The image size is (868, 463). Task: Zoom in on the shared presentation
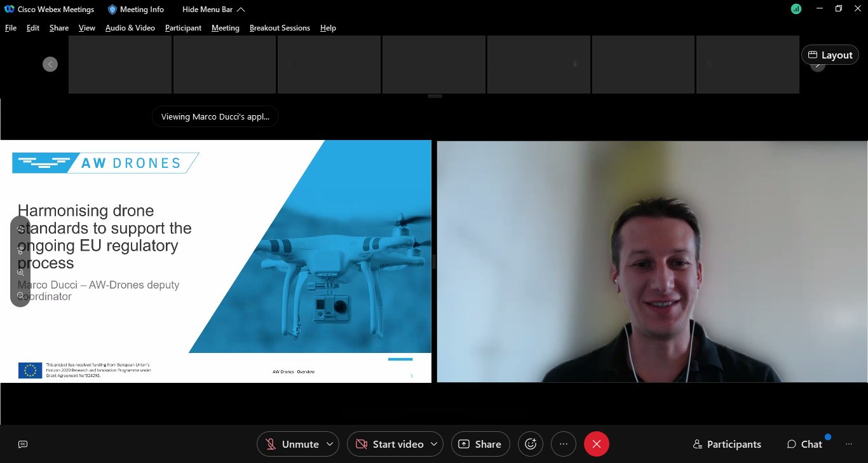[x=20, y=273]
